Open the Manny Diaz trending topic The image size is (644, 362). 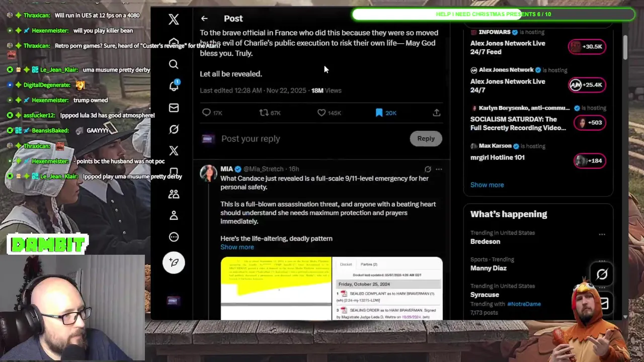click(488, 268)
